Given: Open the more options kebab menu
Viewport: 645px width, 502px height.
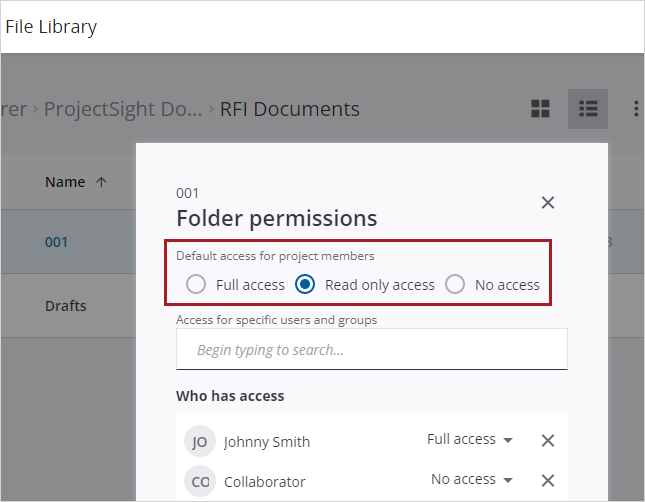Looking at the screenshot, I should click(636, 109).
